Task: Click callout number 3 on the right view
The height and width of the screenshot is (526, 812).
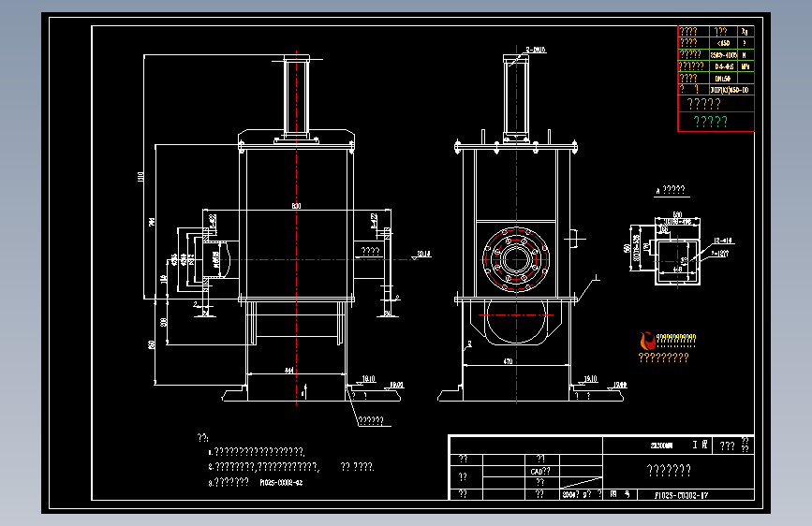Action: coord(470,343)
